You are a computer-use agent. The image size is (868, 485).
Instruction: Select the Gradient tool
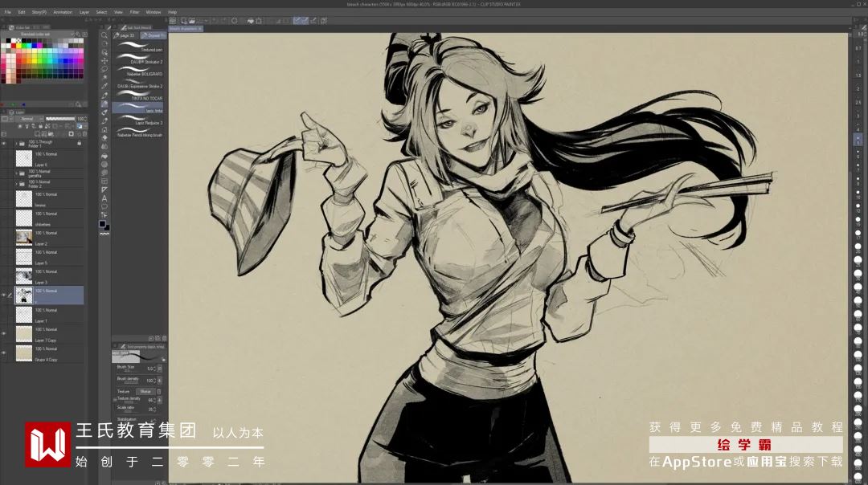coord(104,165)
